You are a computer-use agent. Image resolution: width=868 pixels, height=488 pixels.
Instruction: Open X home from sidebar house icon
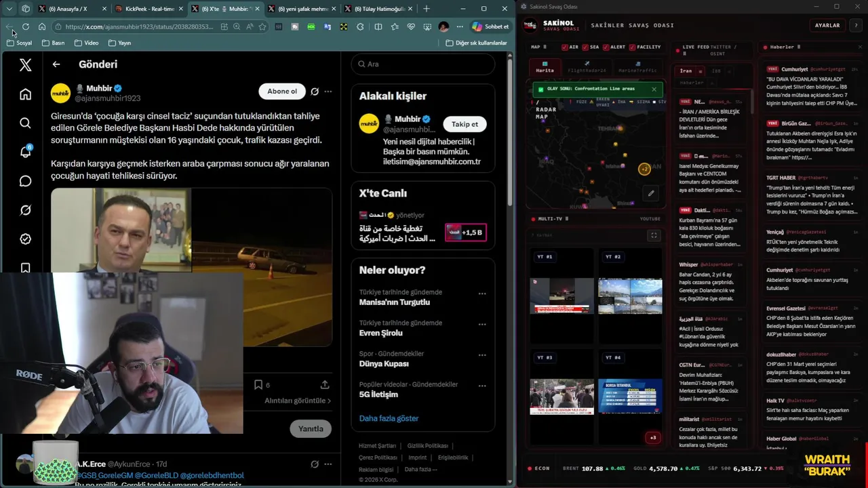tap(25, 94)
